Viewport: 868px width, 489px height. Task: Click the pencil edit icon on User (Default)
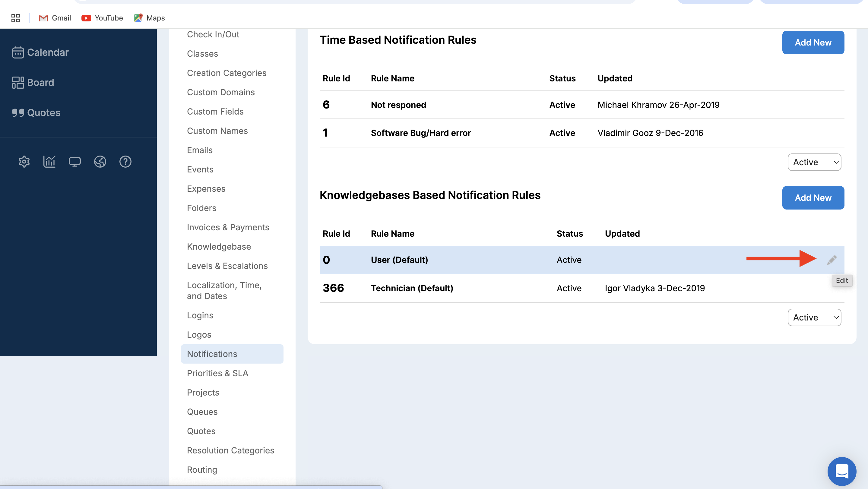[x=832, y=260]
